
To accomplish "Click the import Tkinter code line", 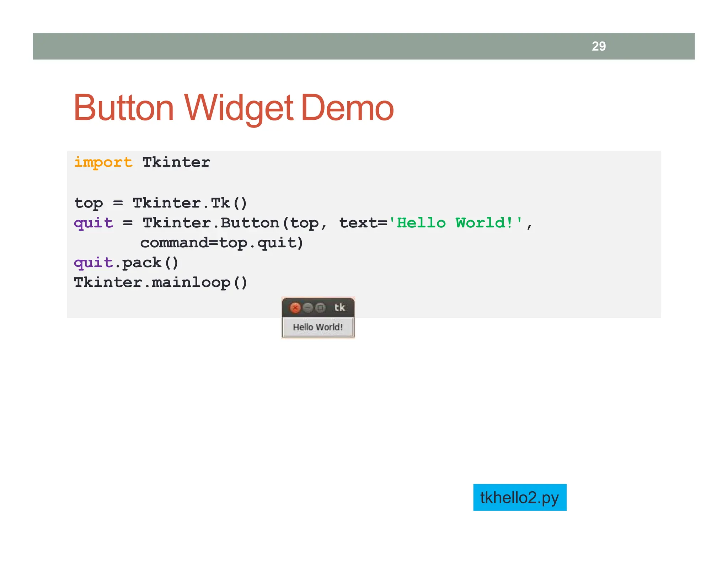I will (142, 162).
